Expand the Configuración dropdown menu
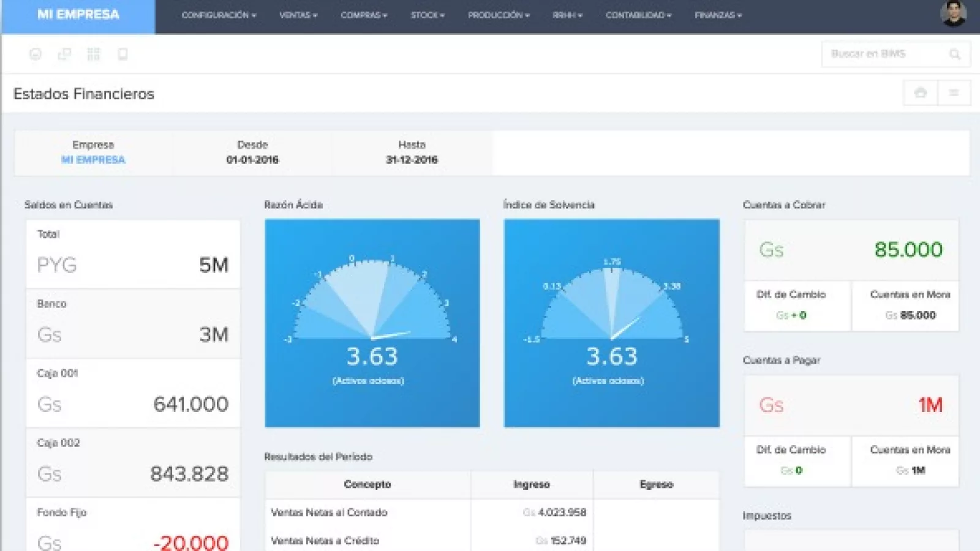This screenshot has width=980, height=551. point(219,15)
